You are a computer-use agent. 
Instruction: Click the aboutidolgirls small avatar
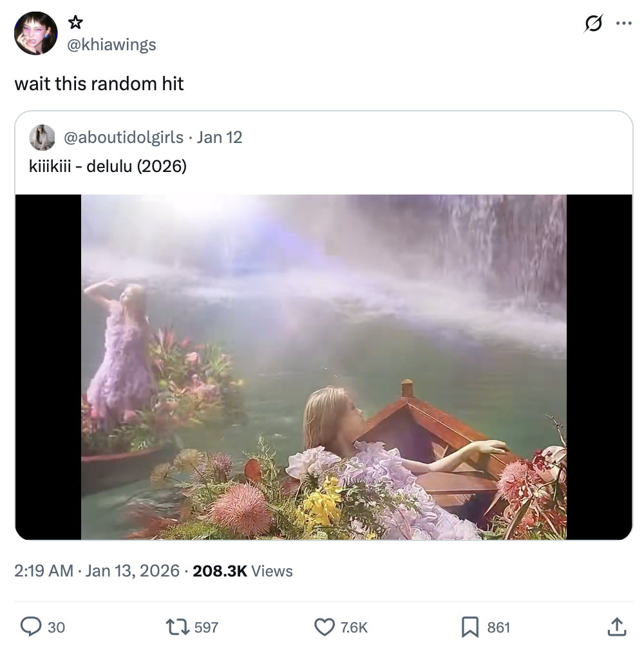[x=42, y=137]
